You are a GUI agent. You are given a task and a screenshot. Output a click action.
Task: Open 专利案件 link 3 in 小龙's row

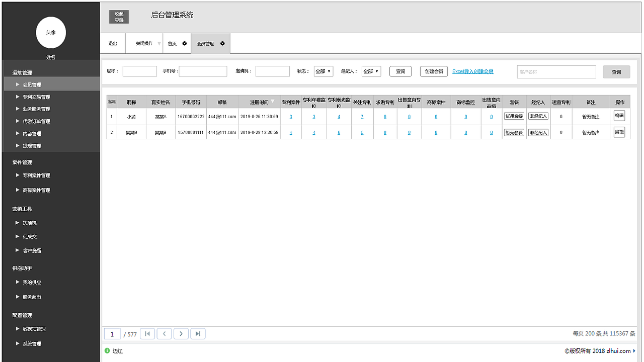pos(291,117)
